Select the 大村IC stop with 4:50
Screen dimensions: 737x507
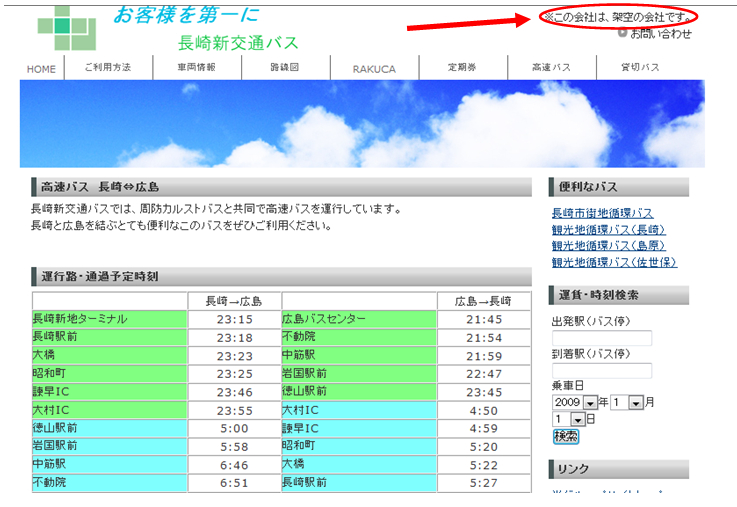click(x=359, y=410)
